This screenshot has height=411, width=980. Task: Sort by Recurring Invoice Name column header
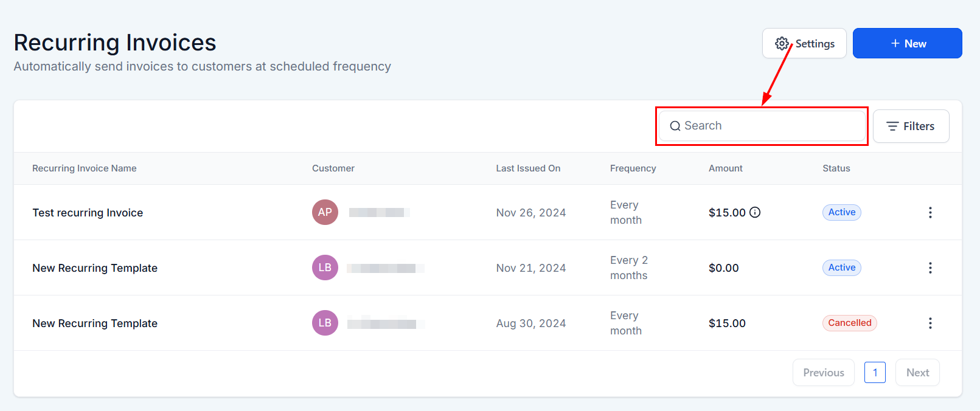coord(84,168)
